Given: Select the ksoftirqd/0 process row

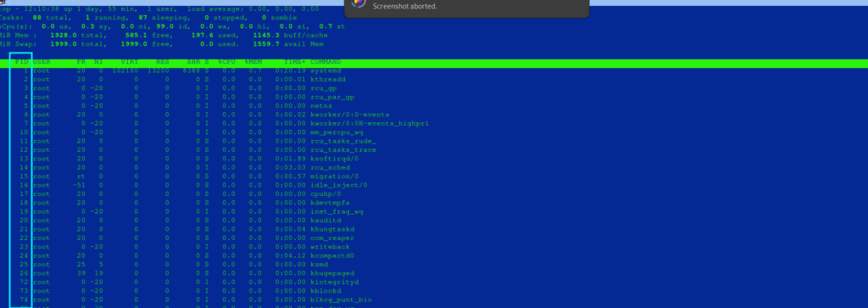Looking at the screenshot, I should pyautogui.click(x=434, y=159).
